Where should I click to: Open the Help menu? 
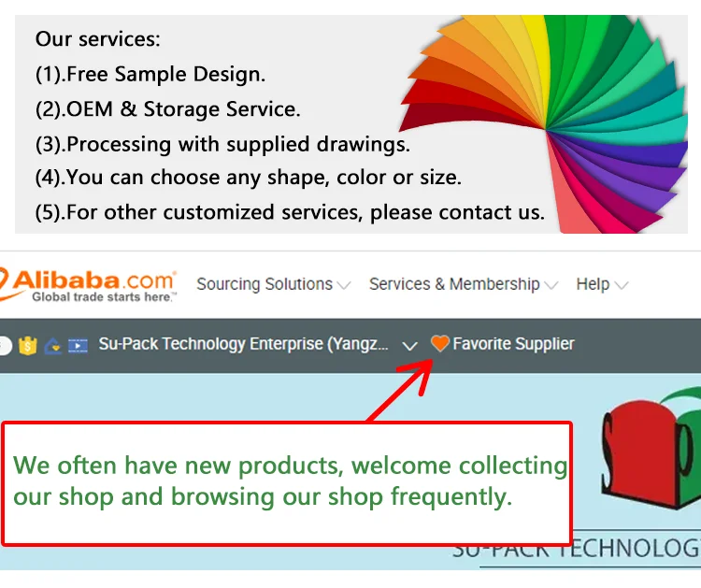593,284
